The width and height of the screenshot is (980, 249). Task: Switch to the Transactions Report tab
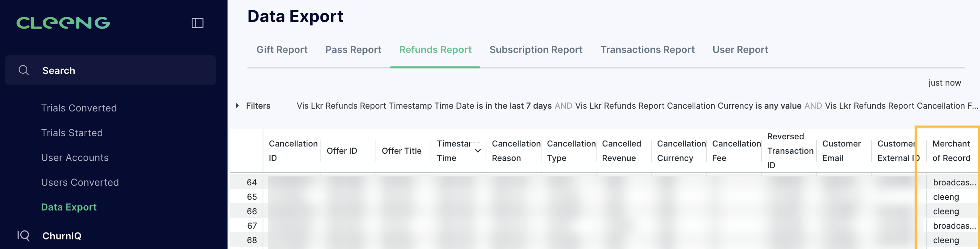[647, 50]
